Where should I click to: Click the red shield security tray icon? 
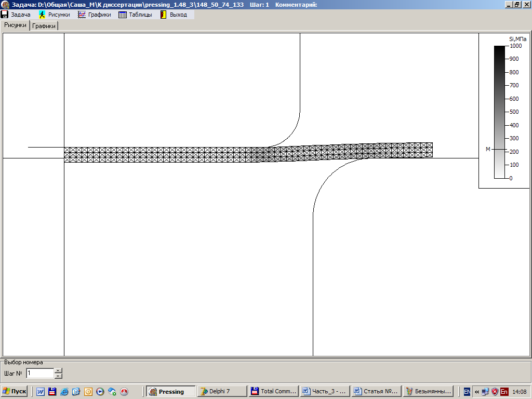(495, 392)
